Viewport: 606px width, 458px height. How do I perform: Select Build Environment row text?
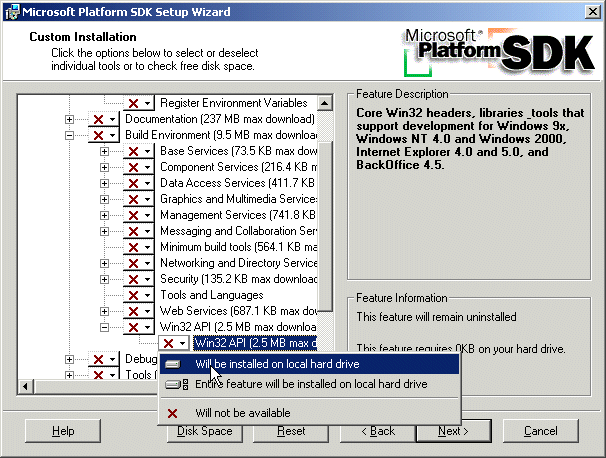(x=221, y=135)
